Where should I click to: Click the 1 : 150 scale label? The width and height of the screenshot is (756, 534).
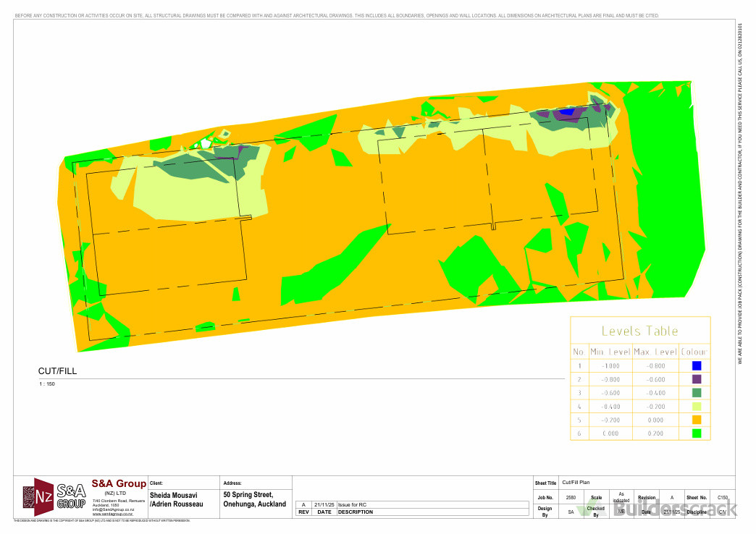click(47, 383)
